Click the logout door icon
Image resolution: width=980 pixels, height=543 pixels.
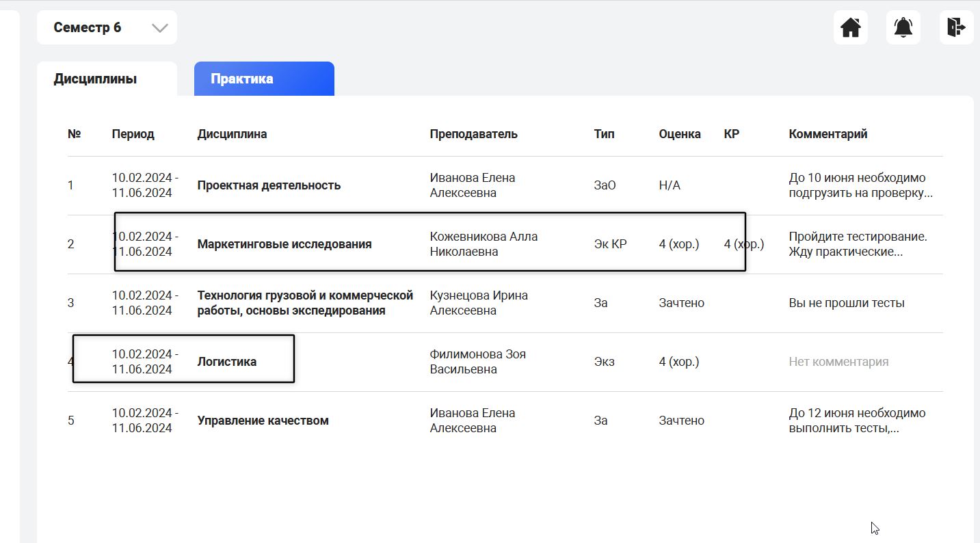pyautogui.click(x=955, y=28)
